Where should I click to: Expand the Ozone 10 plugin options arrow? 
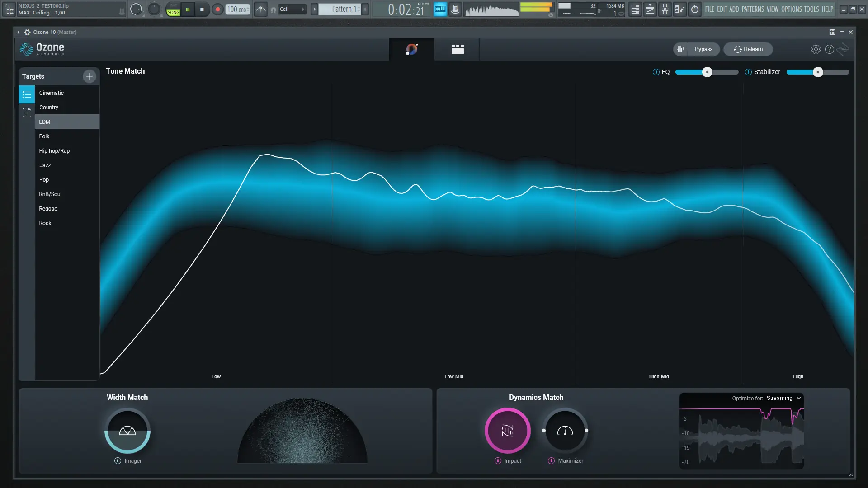18,32
